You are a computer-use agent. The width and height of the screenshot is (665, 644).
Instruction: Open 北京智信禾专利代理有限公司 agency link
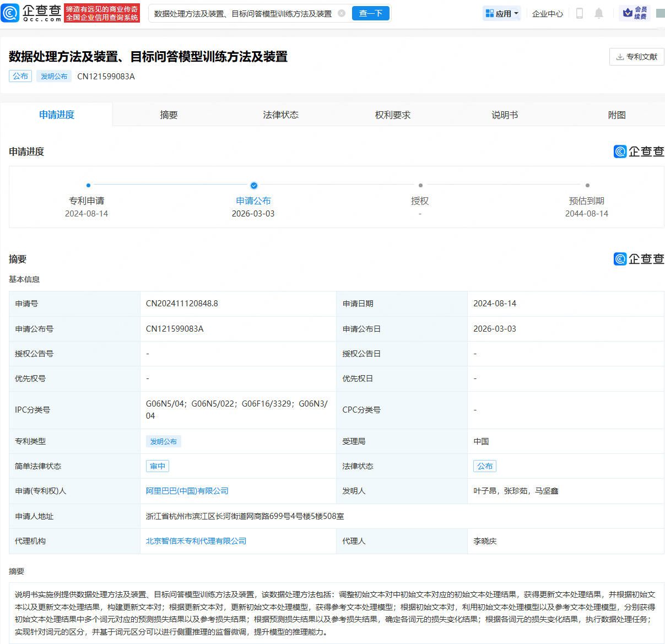pyautogui.click(x=196, y=541)
